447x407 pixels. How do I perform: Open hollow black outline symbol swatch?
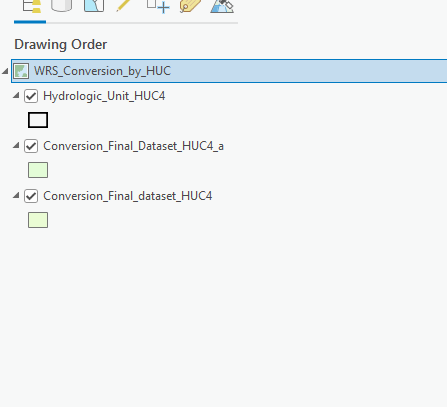coord(38,120)
